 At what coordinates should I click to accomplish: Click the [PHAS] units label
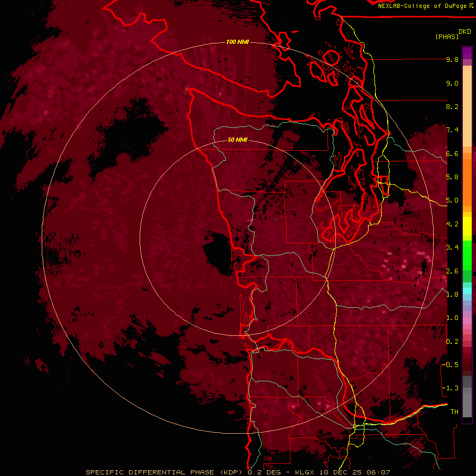tap(447, 36)
